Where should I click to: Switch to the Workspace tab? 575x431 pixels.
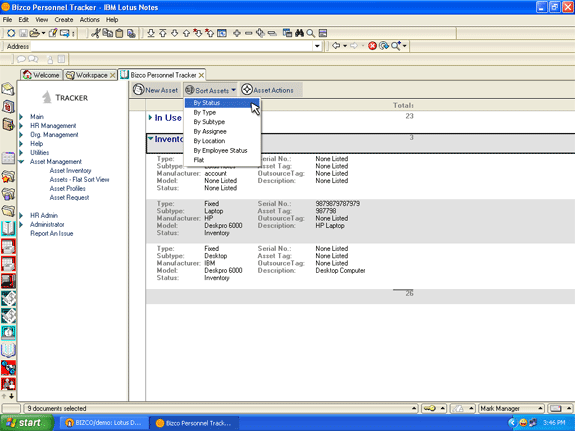point(90,75)
